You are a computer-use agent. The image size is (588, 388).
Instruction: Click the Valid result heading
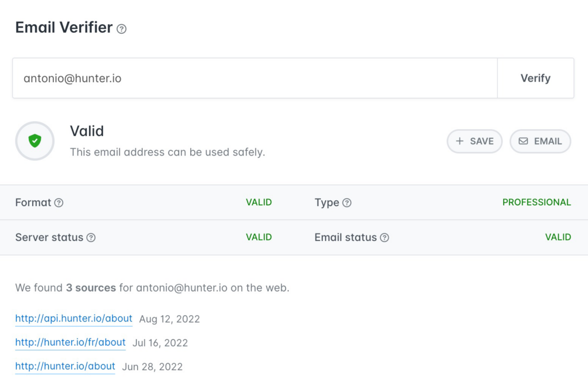pos(87,131)
